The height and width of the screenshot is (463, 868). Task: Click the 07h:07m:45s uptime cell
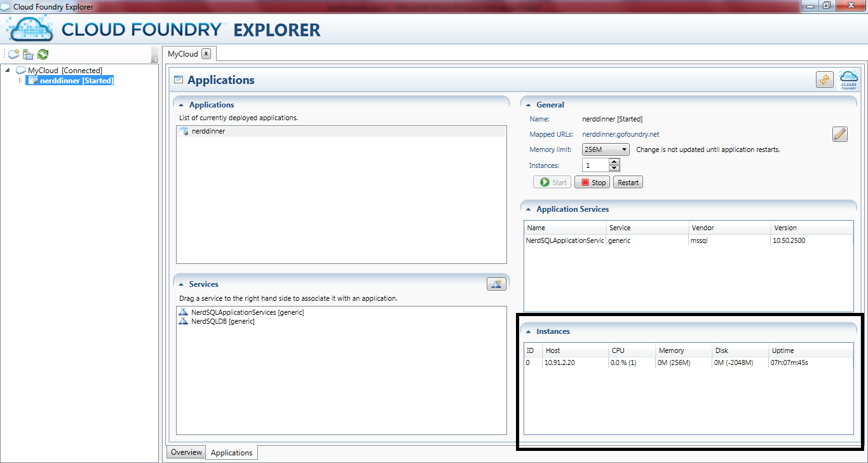[790, 363]
